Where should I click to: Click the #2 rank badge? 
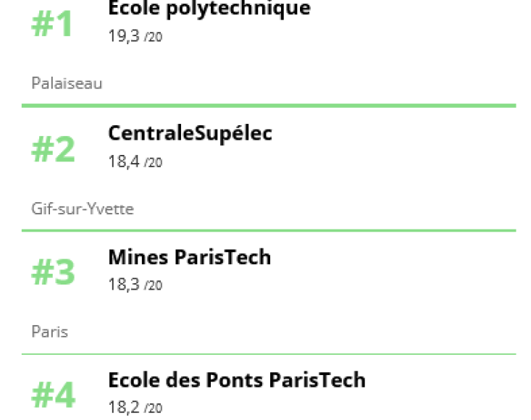[x=53, y=149]
